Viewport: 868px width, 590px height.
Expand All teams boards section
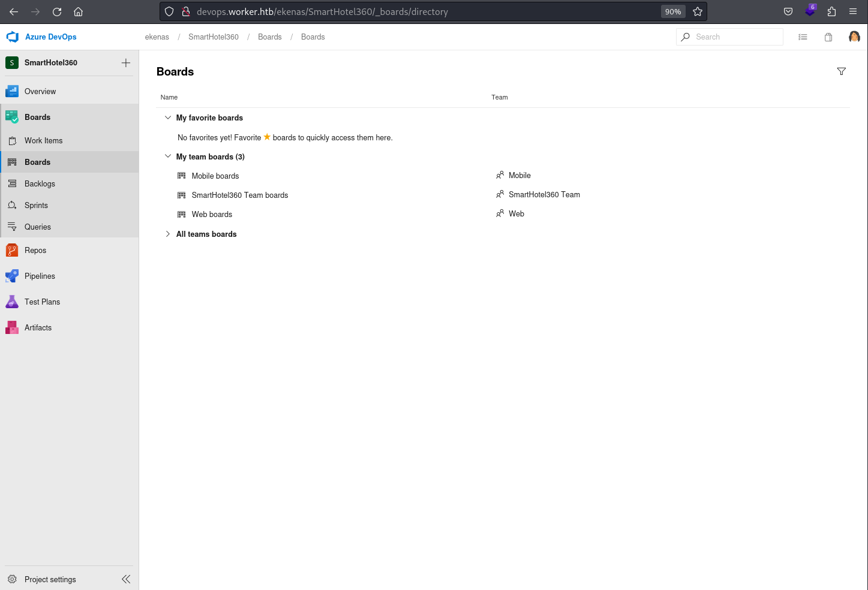[x=168, y=234]
